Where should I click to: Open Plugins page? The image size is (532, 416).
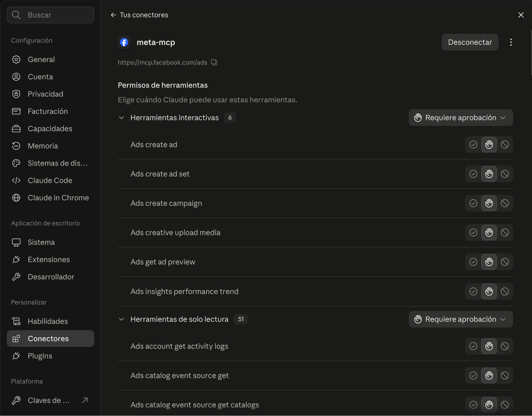click(50, 356)
